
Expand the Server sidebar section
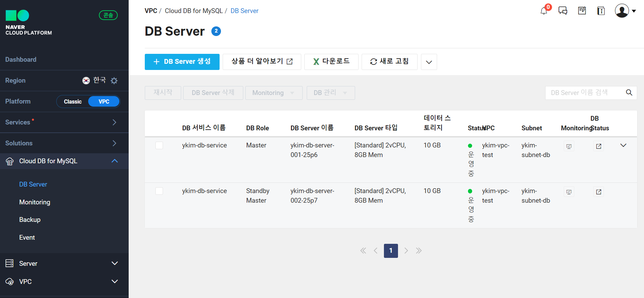tap(115, 263)
